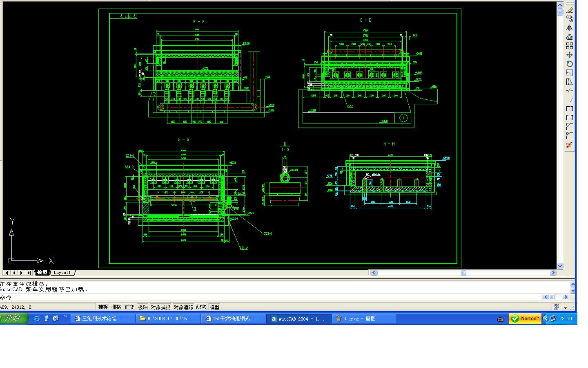Click the horizontal scrollbar thumb of drawing area
Screen dimensions: 588x368
point(463,273)
